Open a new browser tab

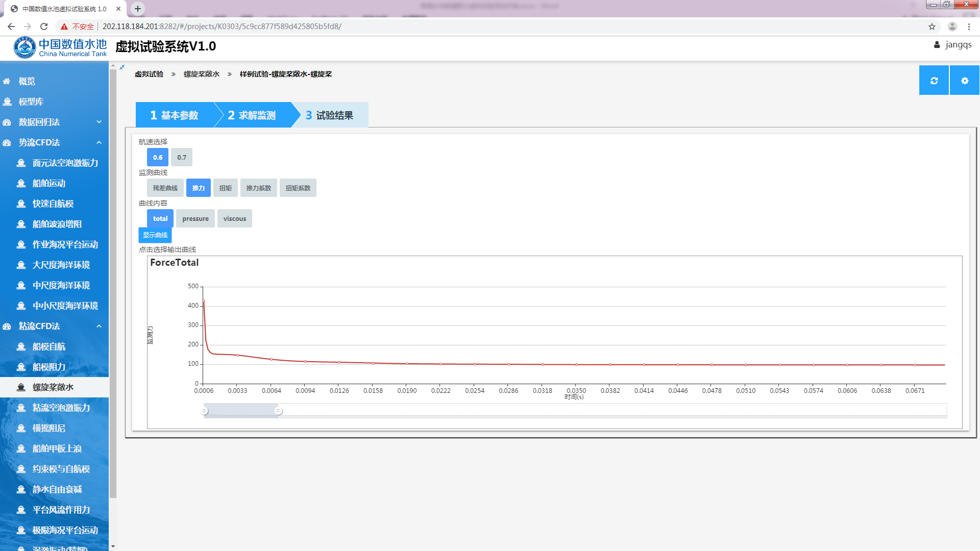tap(138, 9)
